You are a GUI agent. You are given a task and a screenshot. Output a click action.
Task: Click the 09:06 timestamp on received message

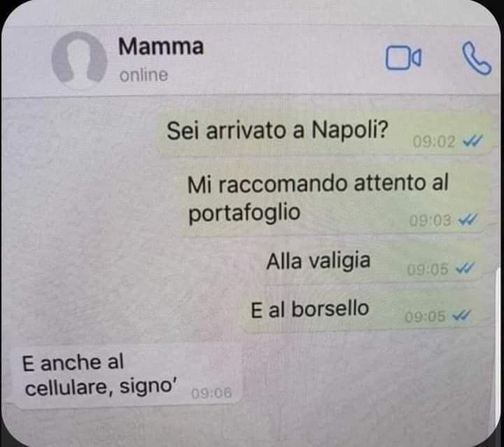211,393
